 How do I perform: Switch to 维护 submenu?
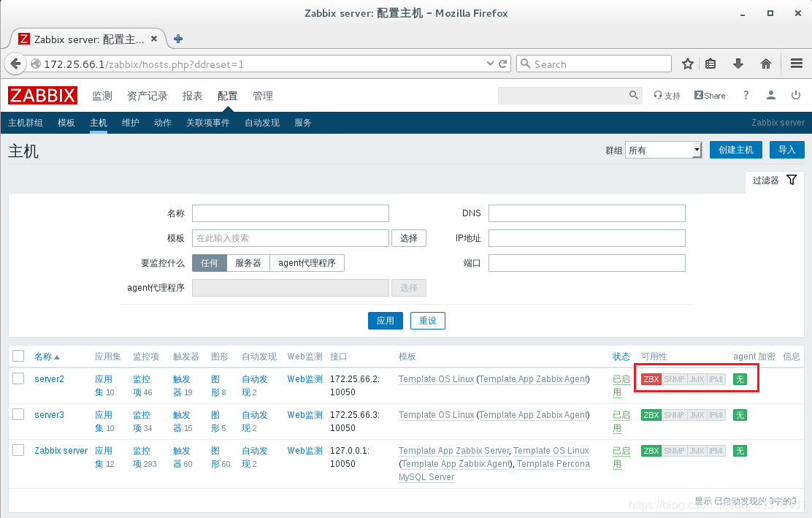(131, 123)
